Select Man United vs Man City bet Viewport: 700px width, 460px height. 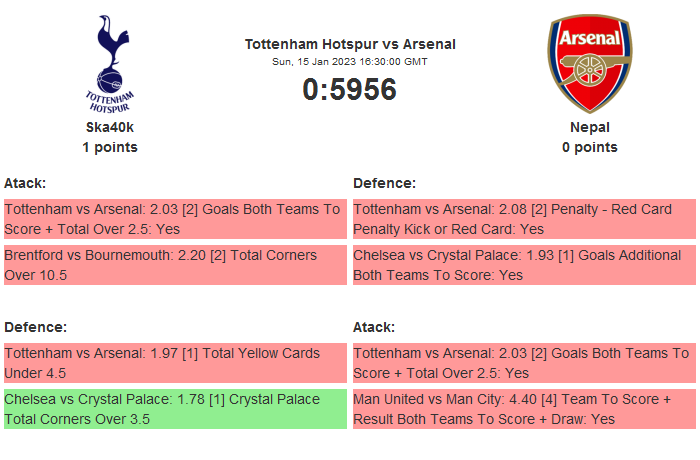pos(523,409)
